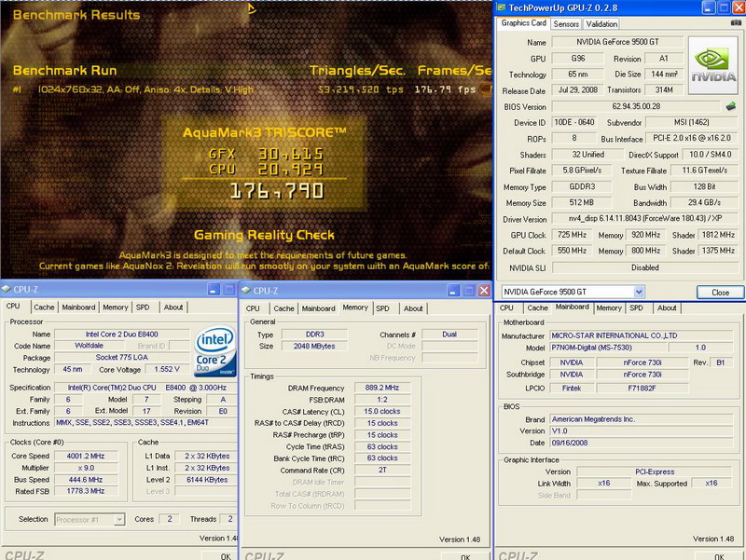Click the NVIDIA logo in GPU-Z
Viewport: 746px width, 560px height.
coord(713,65)
